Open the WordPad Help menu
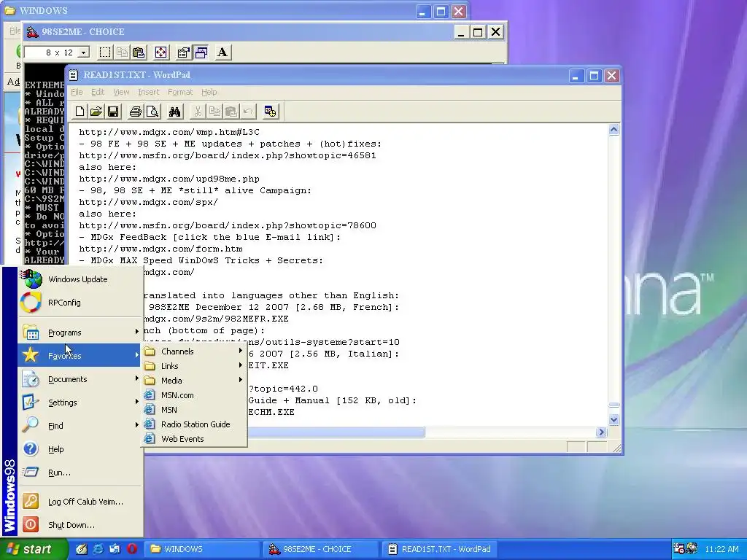The height and width of the screenshot is (560, 747). pyautogui.click(x=209, y=92)
